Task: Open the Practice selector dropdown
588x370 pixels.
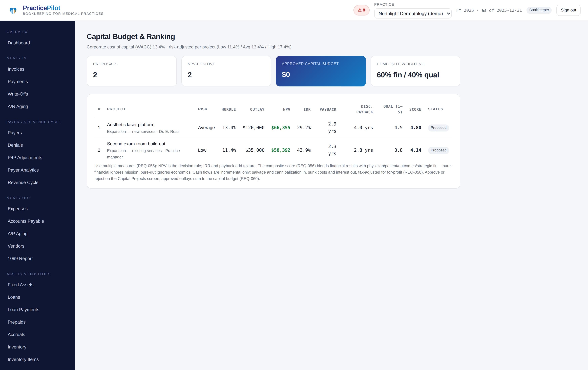Action: coord(413,14)
